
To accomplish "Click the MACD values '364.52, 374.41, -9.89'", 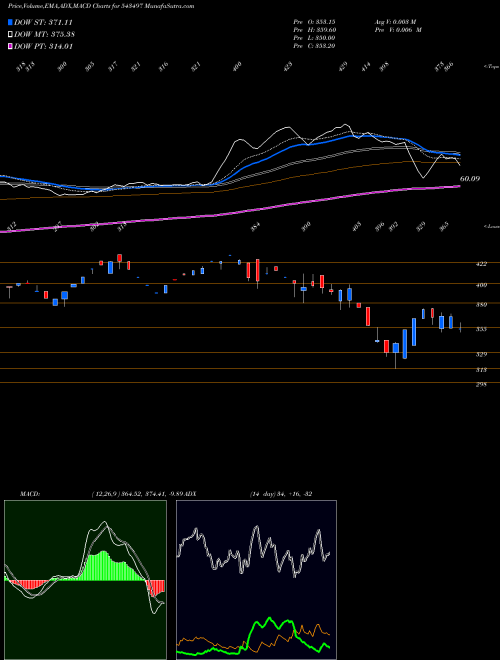I will coord(154,493).
